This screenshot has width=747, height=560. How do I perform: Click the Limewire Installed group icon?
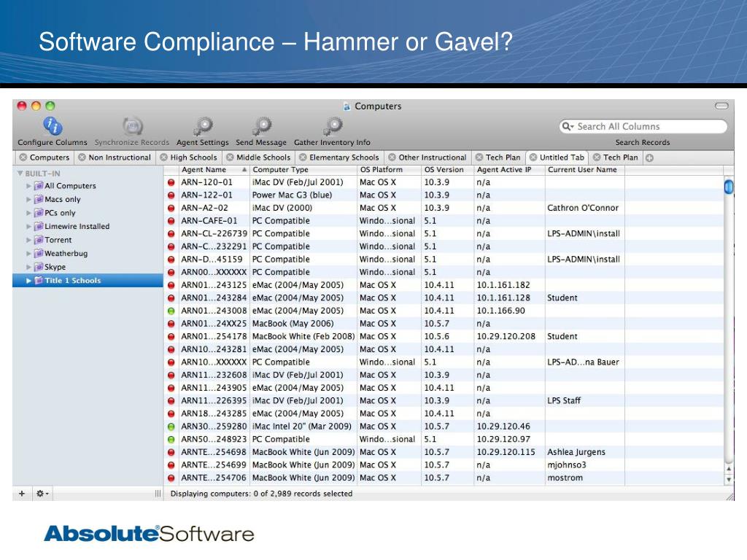tap(39, 226)
